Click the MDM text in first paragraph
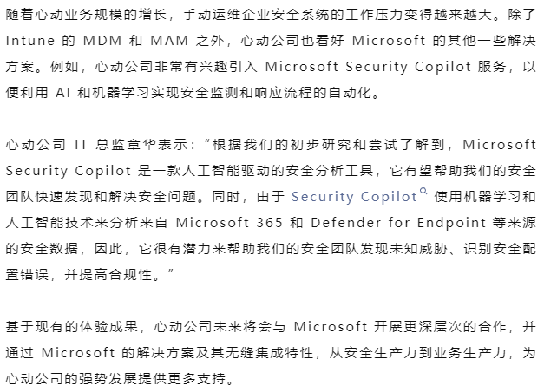Viewport: 544px width, 392px height. point(102,41)
